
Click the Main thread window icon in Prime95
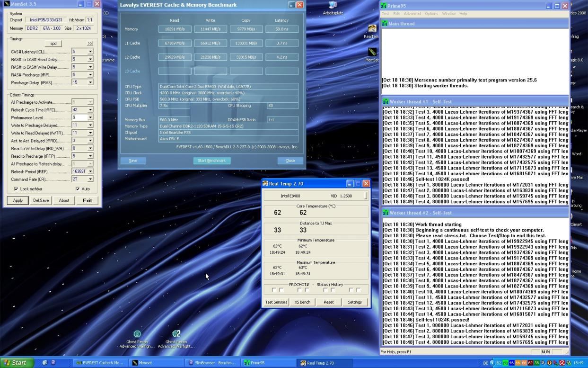(x=385, y=23)
